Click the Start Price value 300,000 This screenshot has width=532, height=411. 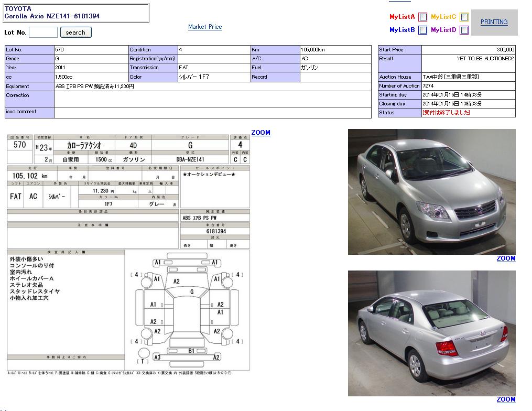(x=468, y=50)
